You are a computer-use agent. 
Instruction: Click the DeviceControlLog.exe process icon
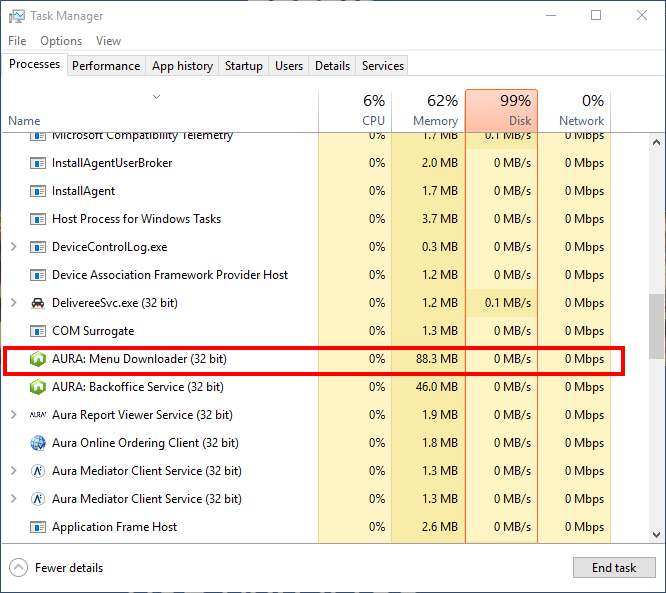point(38,247)
